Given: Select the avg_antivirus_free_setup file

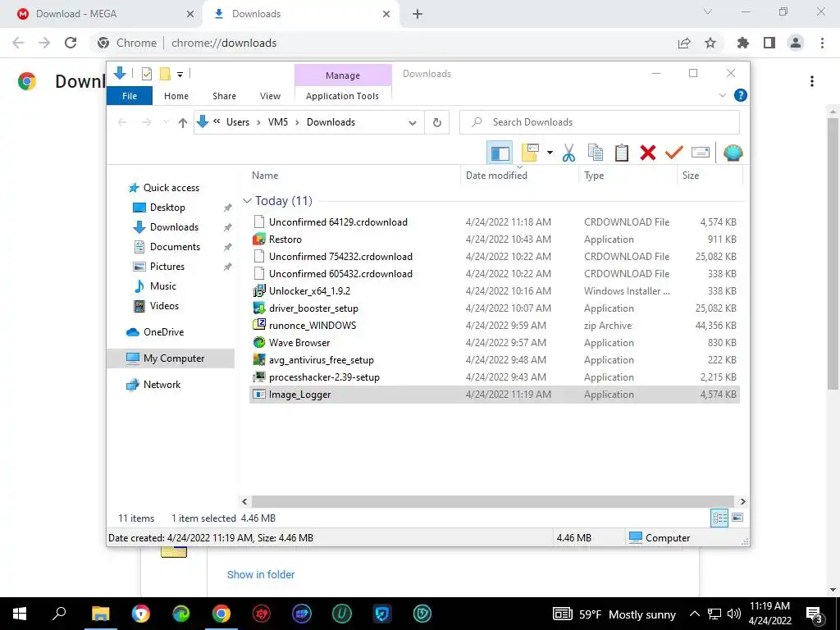Looking at the screenshot, I should coord(321,360).
